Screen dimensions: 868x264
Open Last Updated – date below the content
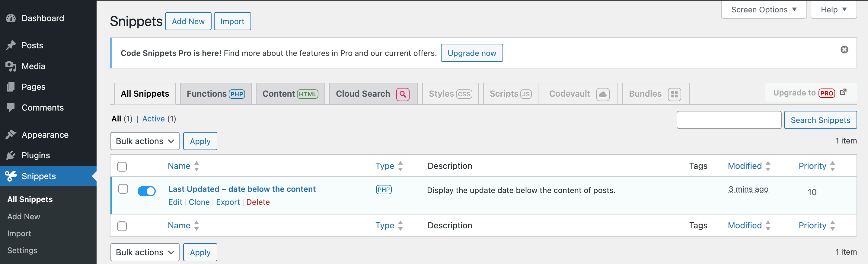[x=242, y=189]
